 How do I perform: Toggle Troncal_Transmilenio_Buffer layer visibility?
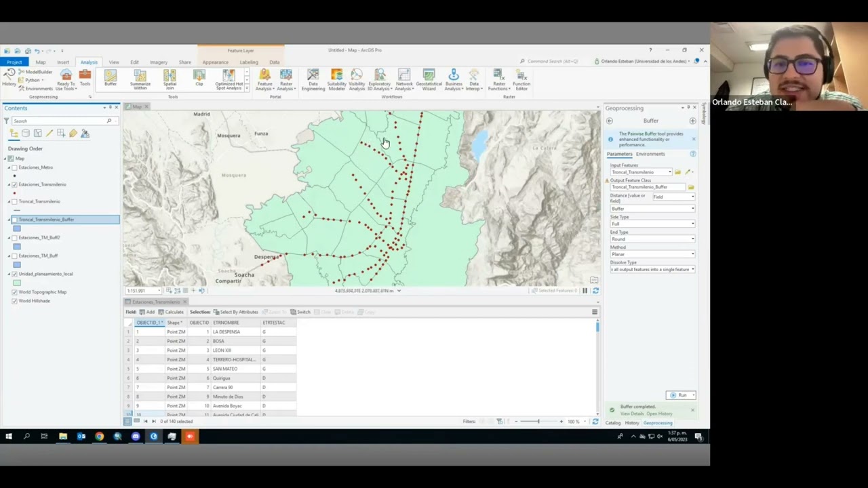[x=14, y=220]
